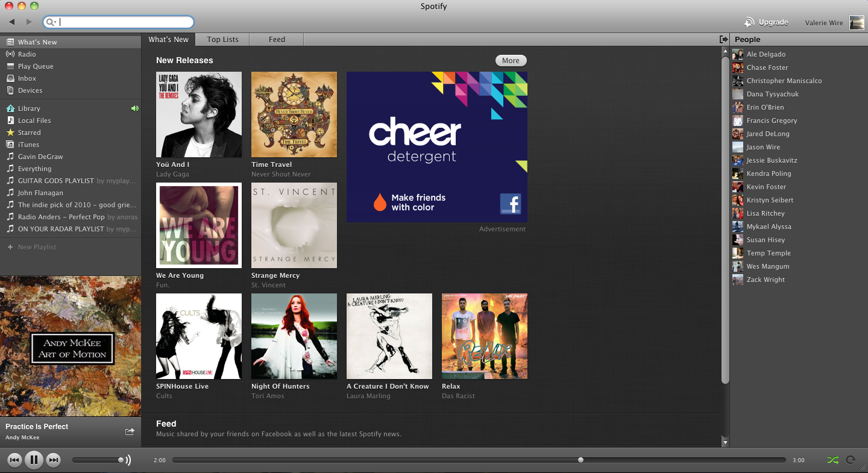Open the Strange Mercy album cover
Screen dimensions: 868x473
[x=294, y=225]
